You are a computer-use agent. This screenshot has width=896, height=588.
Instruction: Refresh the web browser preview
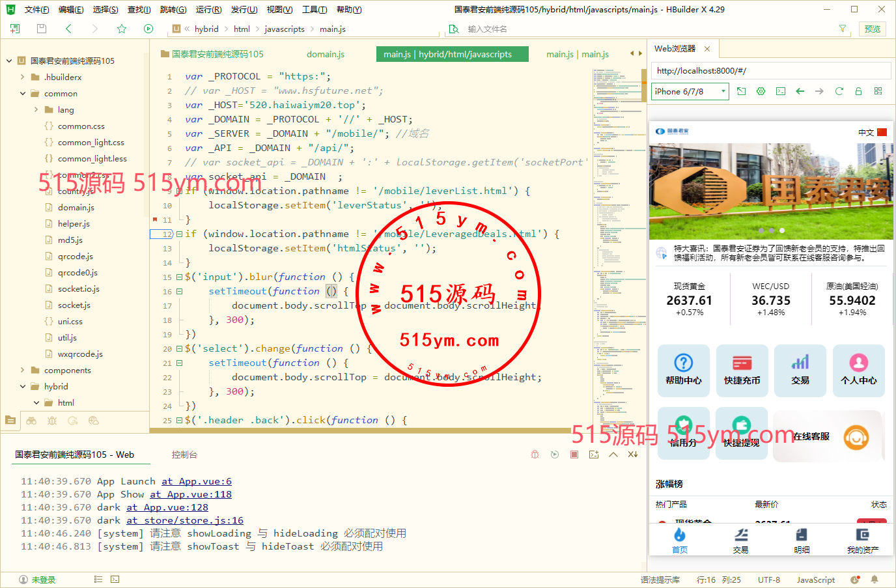[839, 91]
